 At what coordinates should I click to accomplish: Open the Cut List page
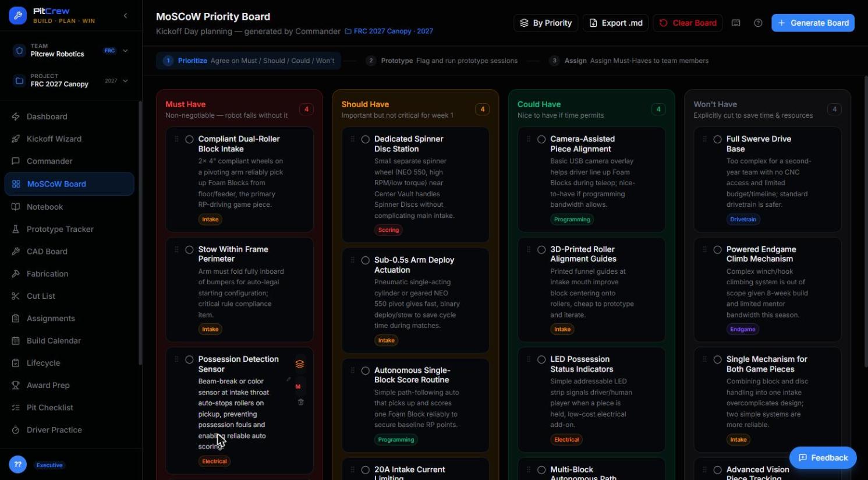(69, 296)
